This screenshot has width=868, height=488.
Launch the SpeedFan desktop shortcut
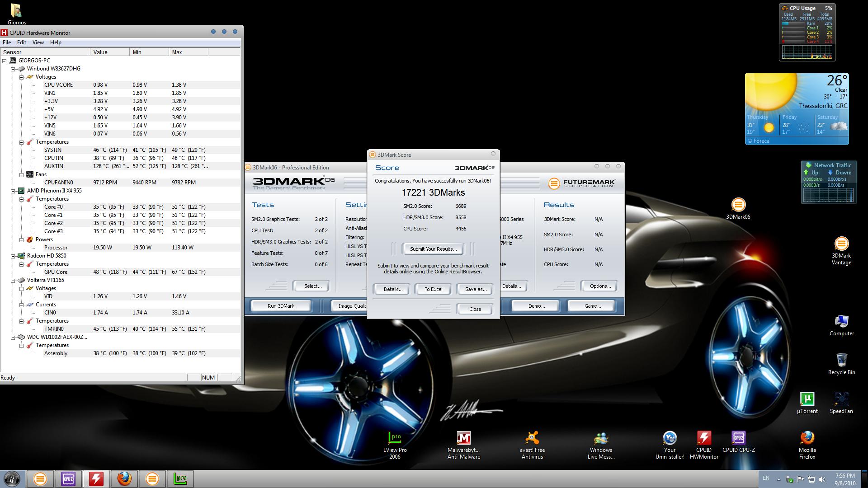coord(841,403)
